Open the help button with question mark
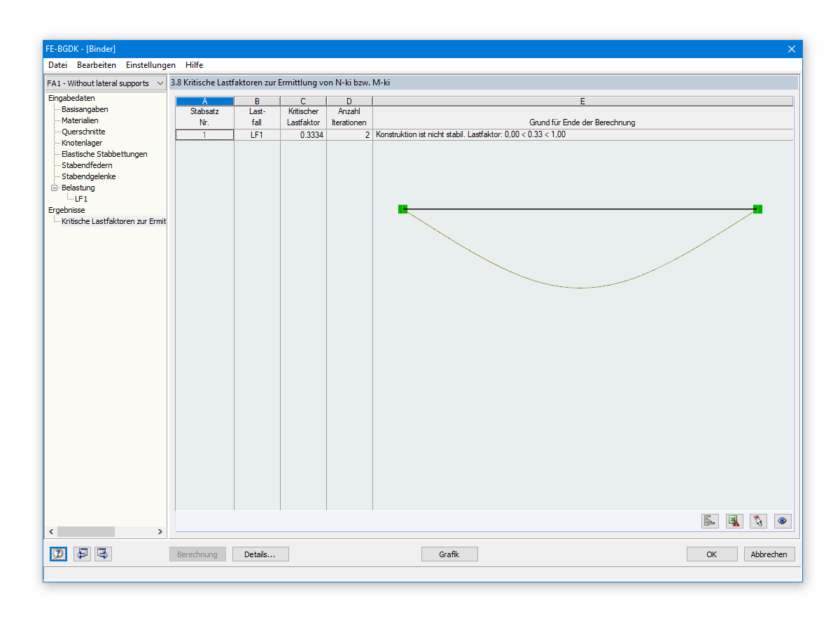Viewport: 840px width, 630px height. click(x=59, y=554)
